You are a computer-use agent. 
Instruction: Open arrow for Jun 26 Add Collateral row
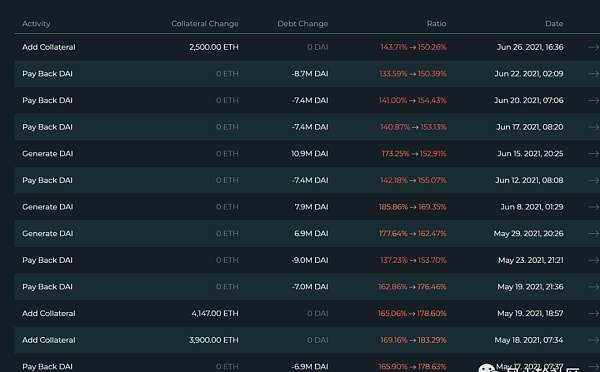click(x=594, y=47)
